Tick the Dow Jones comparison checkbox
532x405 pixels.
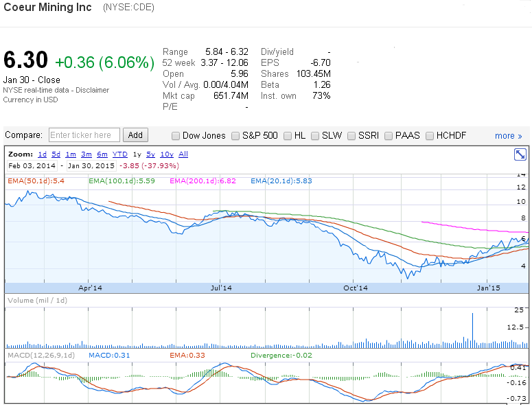point(176,136)
